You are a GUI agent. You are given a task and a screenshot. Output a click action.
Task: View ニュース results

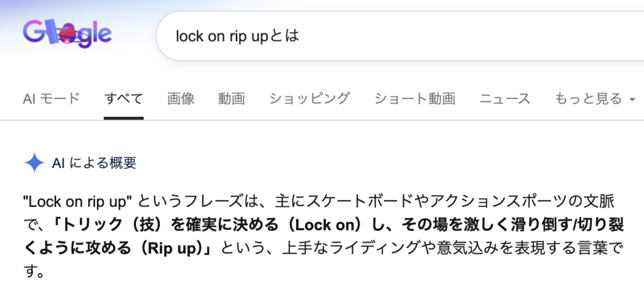tap(505, 99)
